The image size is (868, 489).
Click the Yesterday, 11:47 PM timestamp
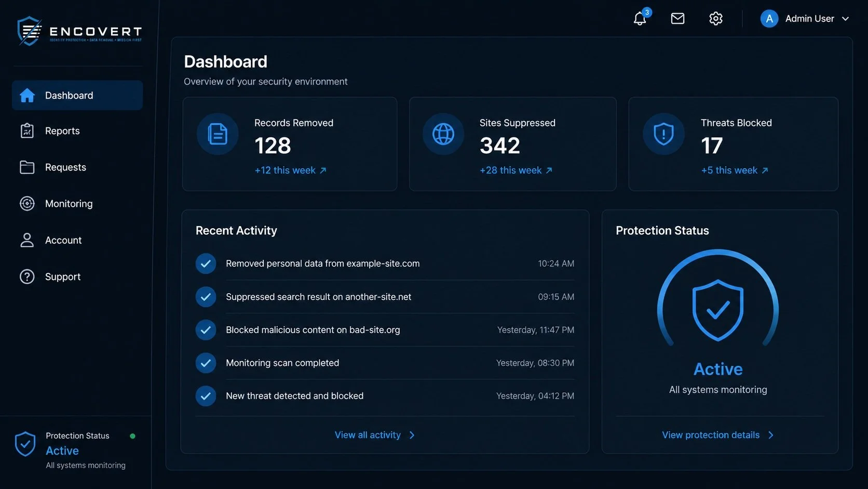click(x=536, y=330)
